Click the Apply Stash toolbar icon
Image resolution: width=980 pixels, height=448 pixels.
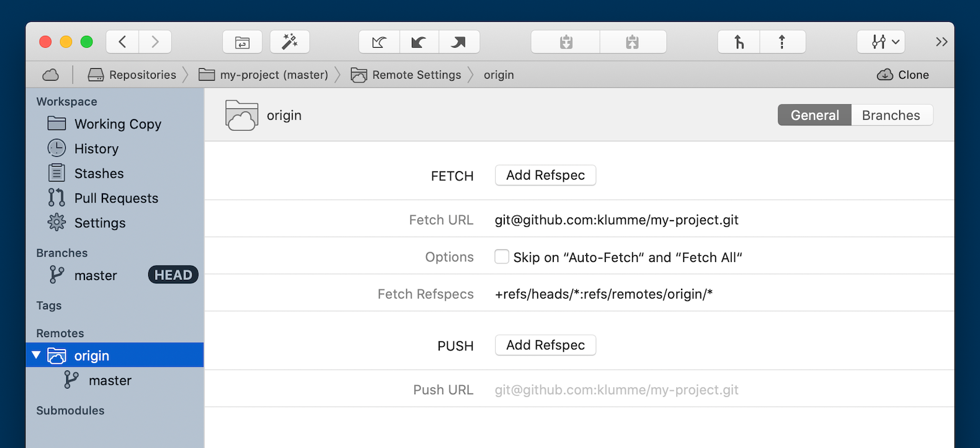(x=632, y=42)
